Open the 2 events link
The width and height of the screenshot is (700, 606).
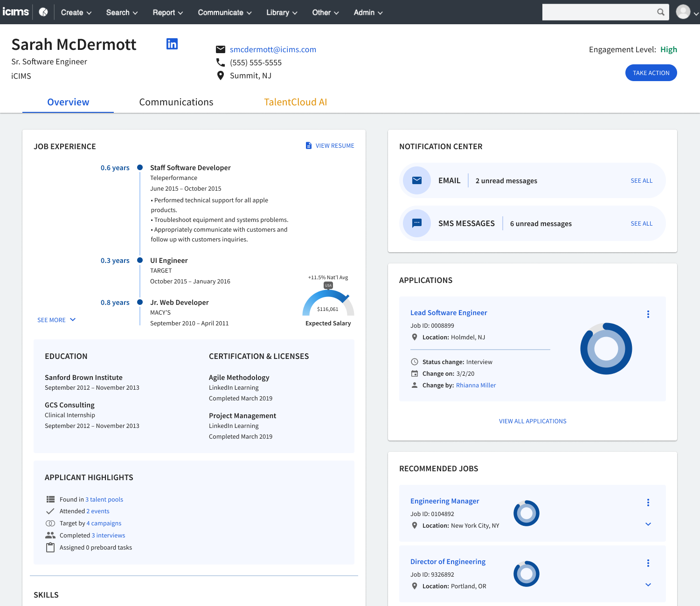[98, 511]
